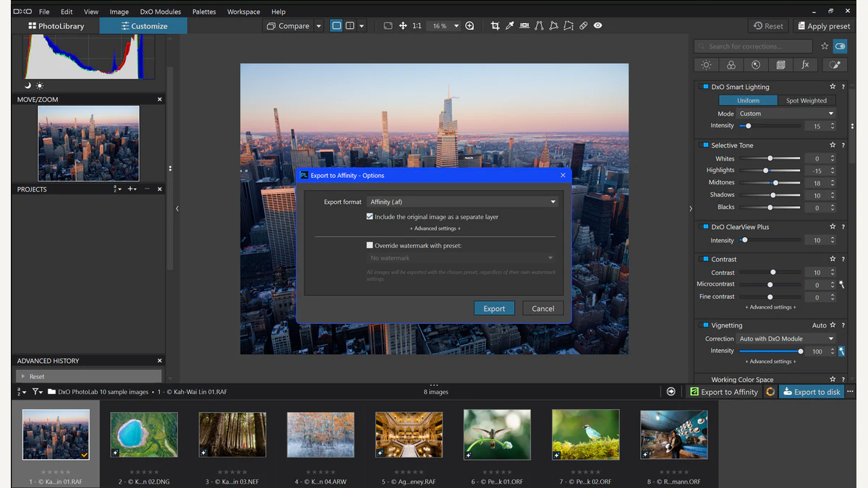Select Spot Weighted lighting mode

pyautogui.click(x=807, y=100)
